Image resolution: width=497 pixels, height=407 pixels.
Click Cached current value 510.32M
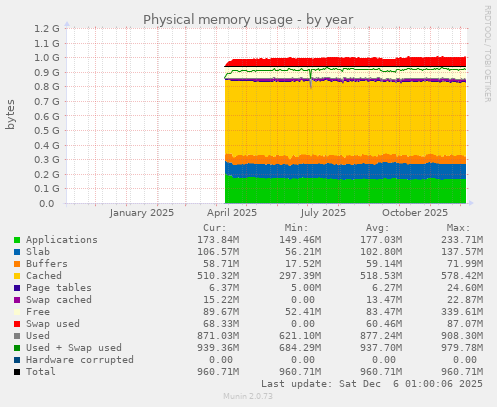click(x=218, y=276)
